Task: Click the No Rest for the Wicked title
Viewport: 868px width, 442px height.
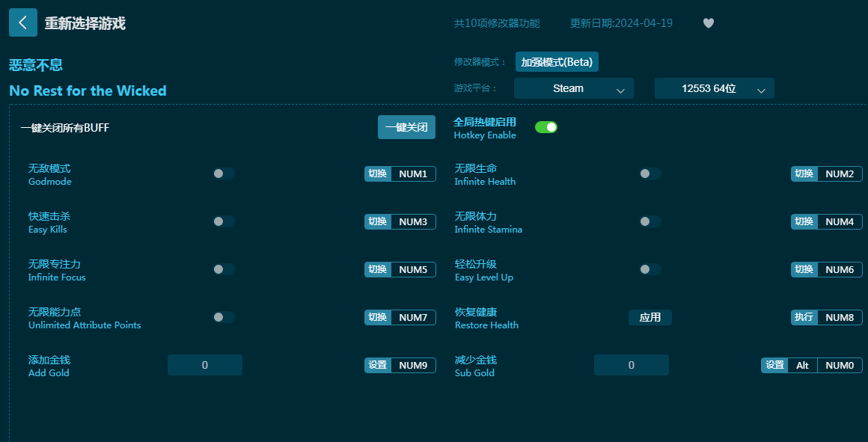Action: (88, 90)
